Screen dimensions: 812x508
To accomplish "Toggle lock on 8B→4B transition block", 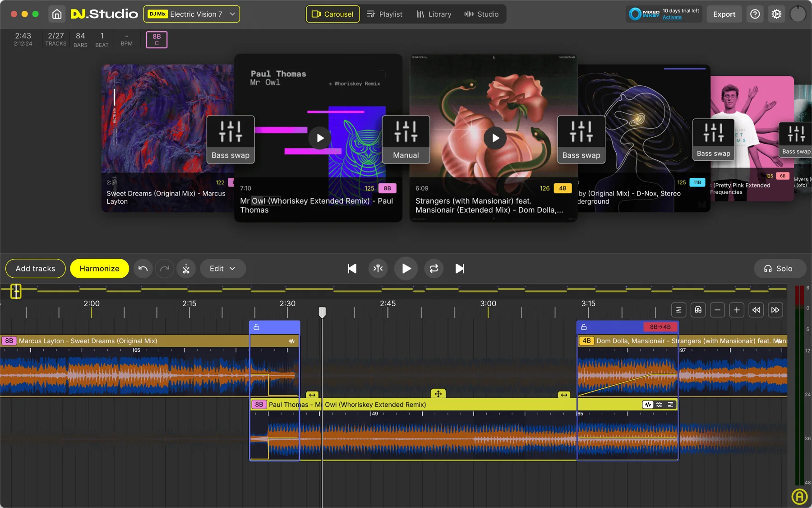I will 584,327.
